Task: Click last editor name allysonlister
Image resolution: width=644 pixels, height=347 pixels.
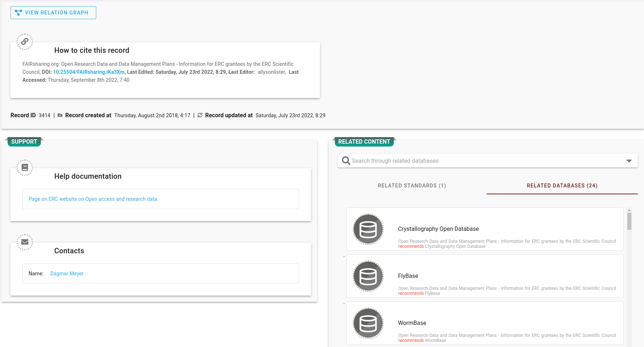Action: [x=272, y=72]
